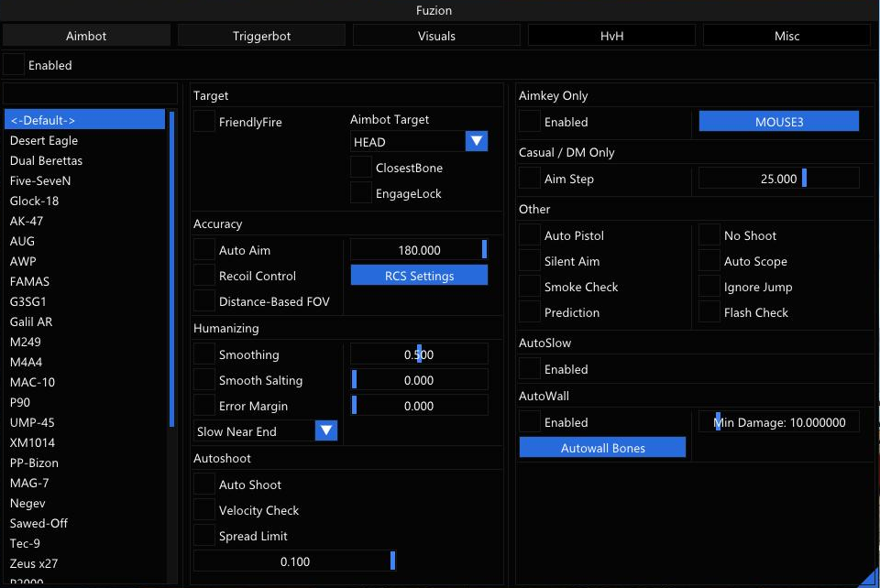This screenshot has width=880, height=588.
Task: Select M4A4 weapon config
Action: (84, 362)
